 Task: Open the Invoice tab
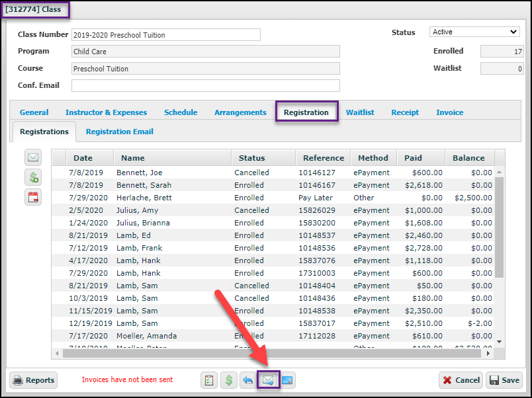click(449, 112)
